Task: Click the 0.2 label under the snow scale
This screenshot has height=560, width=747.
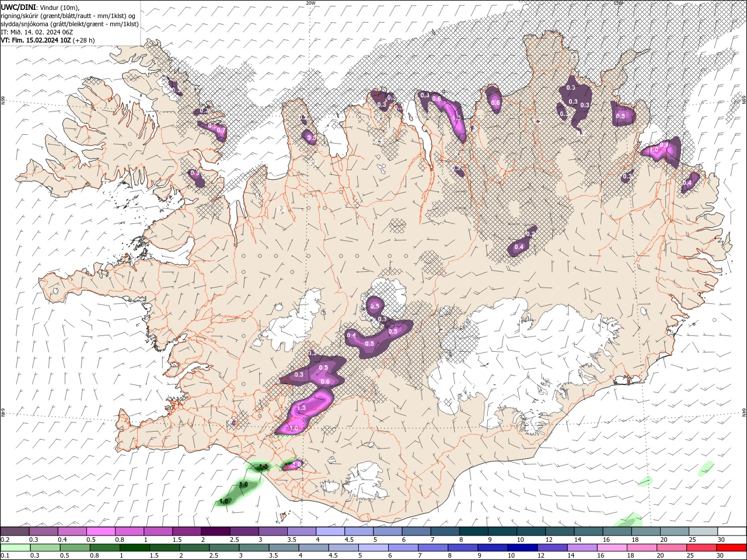Action: pyautogui.click(x=5, y=540)
